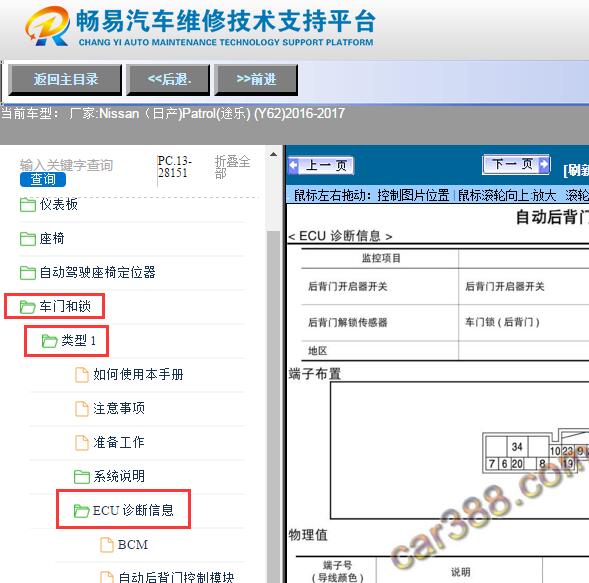This screenshot has height=583, width=589.
Task: Collapse the ECU 诊断信息 folder
Action: pyautogui.click(x=133, y=511)
